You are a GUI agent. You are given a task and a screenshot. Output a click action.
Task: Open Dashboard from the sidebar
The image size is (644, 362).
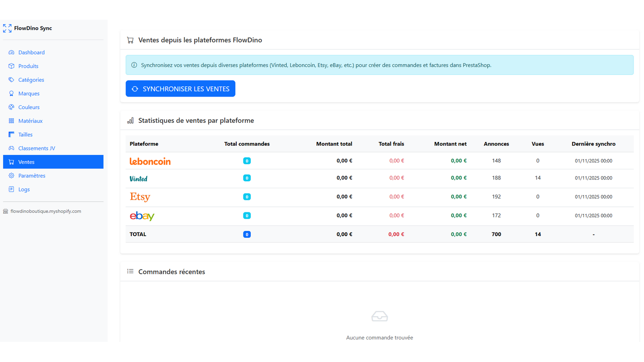(x=31, y=52)
